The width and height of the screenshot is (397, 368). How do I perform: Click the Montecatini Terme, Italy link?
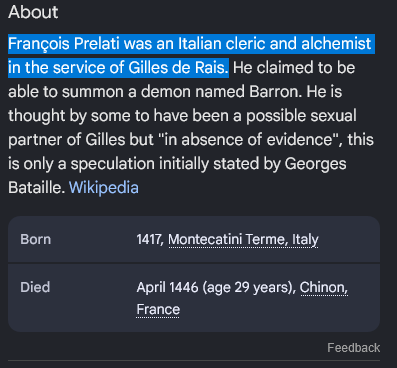[x=243, y=239]
